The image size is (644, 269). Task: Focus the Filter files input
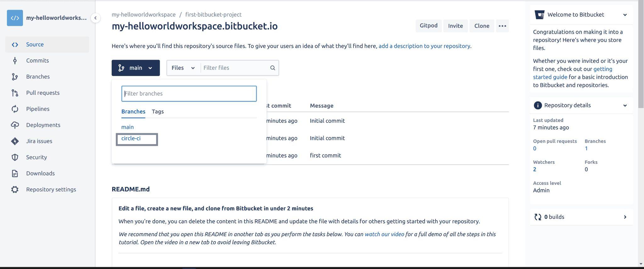click(235, 68)
